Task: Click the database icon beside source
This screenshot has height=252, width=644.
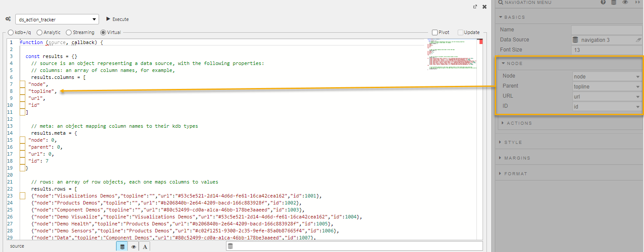Action: (122, 246)
